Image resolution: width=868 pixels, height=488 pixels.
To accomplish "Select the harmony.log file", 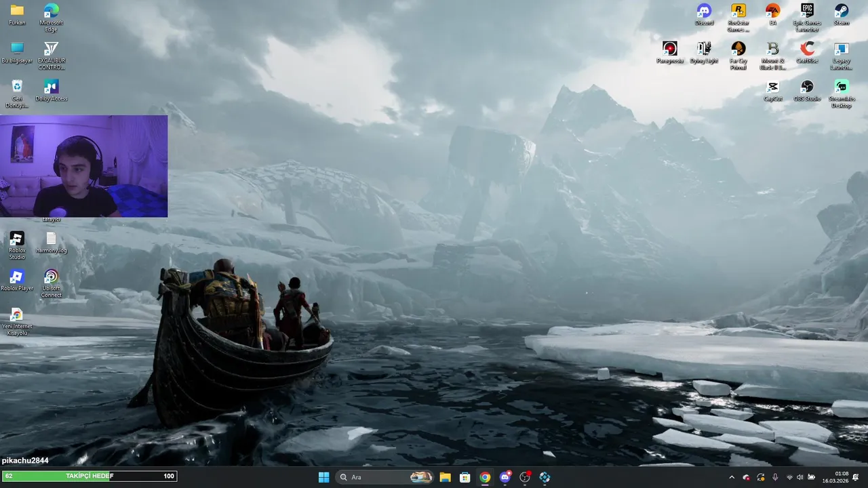I will click(x=51, y=242).
